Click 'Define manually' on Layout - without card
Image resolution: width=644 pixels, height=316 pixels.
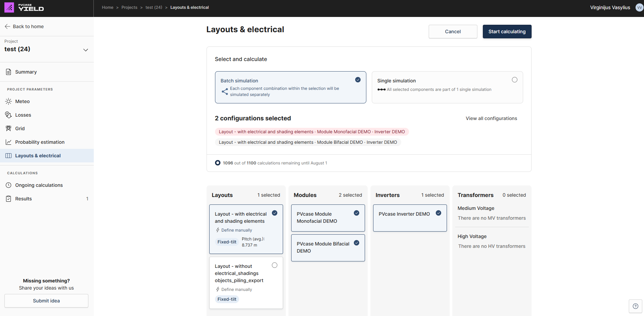237,290
